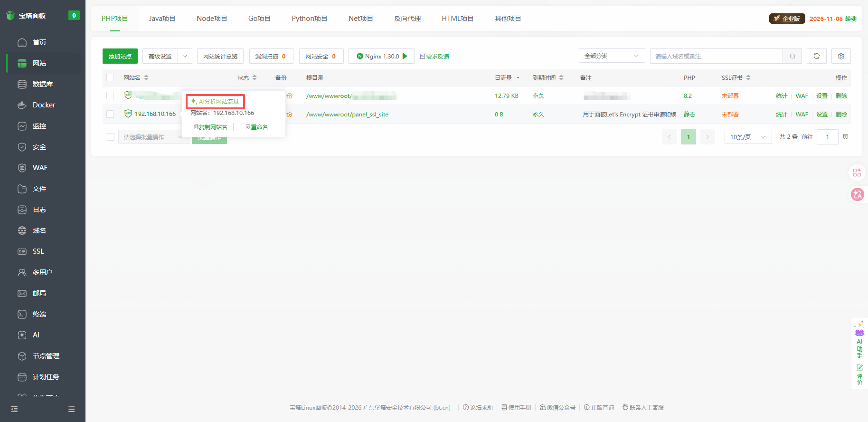Toggle the batch operation row checkbox

111,137
